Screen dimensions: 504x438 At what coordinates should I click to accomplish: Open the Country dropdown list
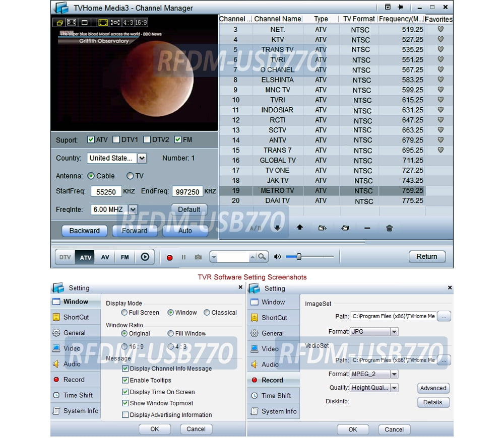142,158
